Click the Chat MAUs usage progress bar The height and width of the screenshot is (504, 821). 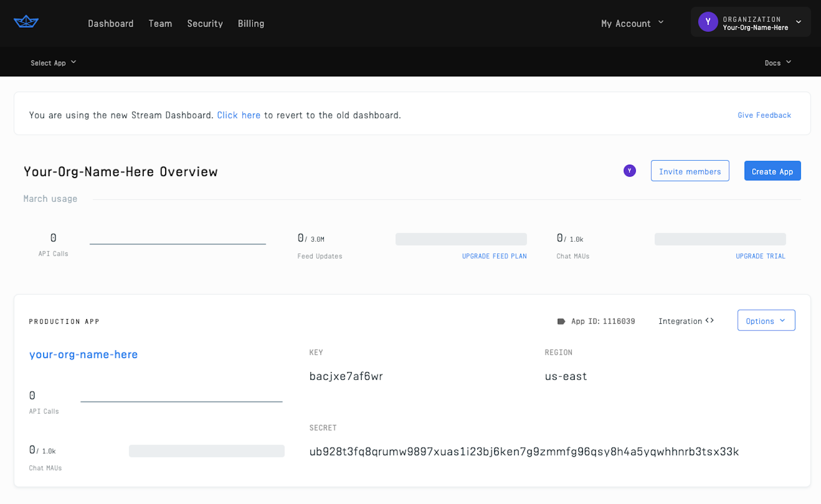tap(720, 239)
